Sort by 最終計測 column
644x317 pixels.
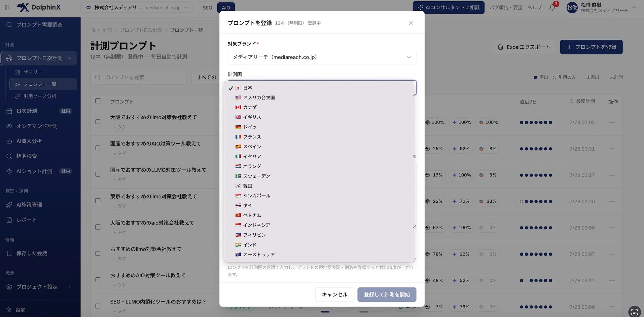tap(583, 101)
